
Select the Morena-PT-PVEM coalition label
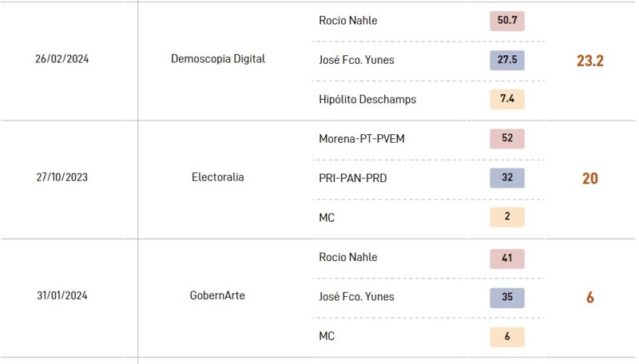[362, 139]
